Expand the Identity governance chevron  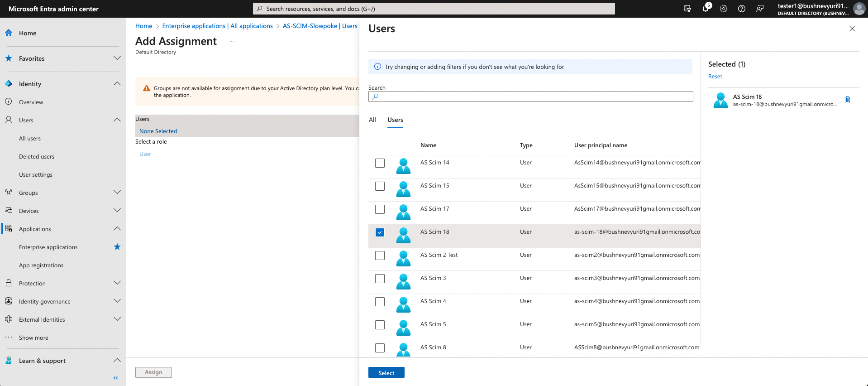pos(117,301)
